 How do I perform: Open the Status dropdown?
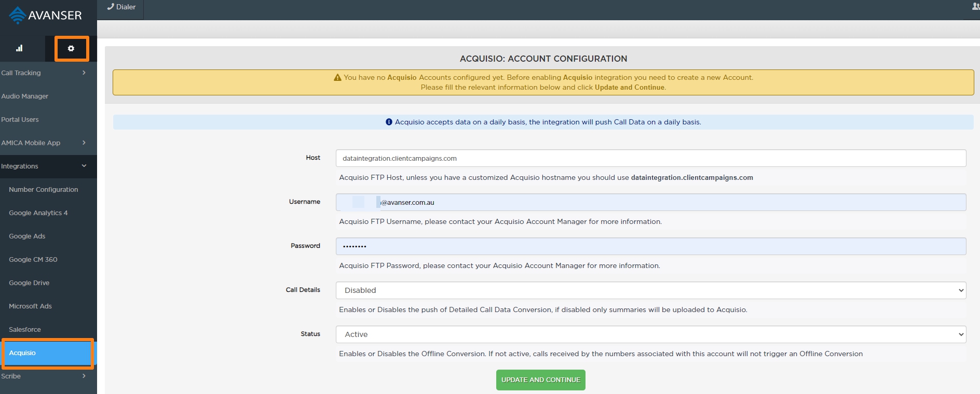click(651, 334)
